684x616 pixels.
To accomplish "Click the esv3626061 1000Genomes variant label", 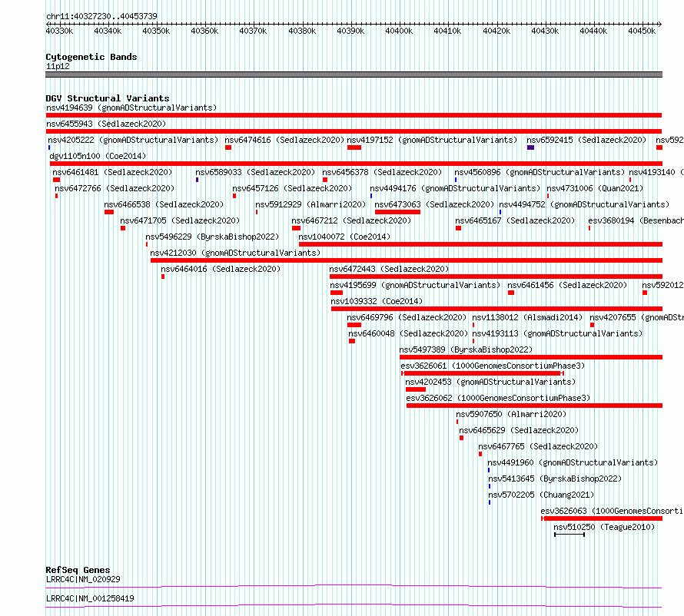I will pos(493,366).
